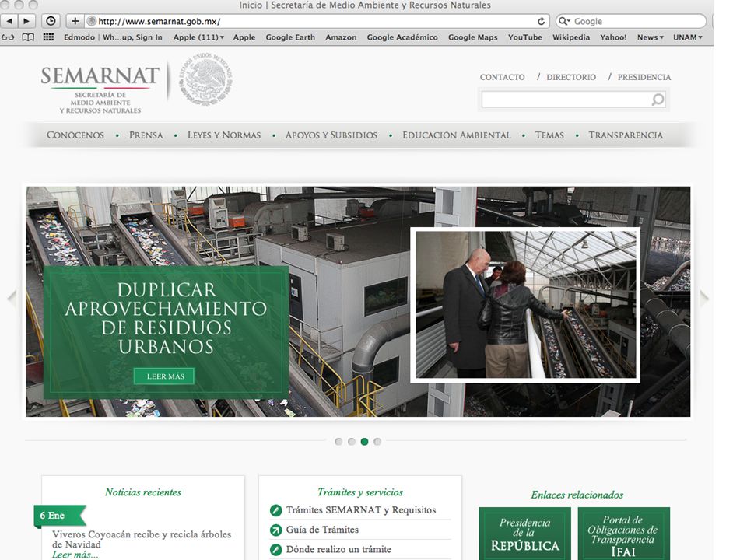
Task: Click icon beside Dónde realizo un trámite
Action: 275,550
